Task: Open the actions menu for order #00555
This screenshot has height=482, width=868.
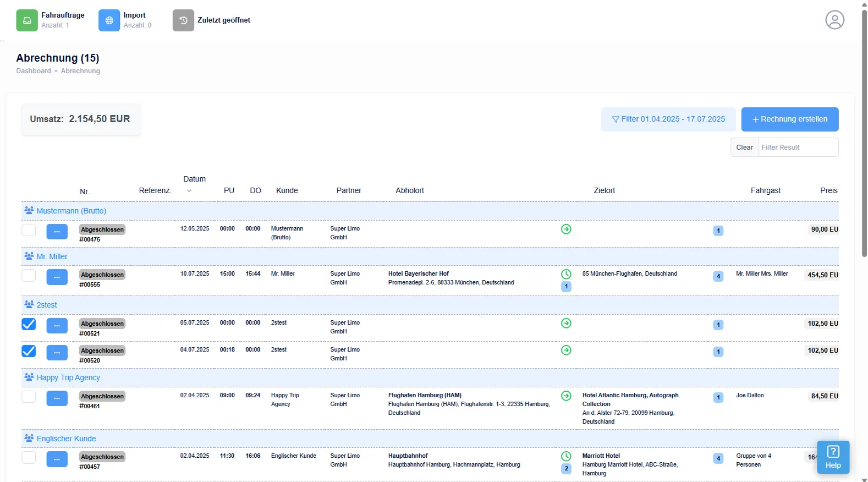Action: coord(57,277)
